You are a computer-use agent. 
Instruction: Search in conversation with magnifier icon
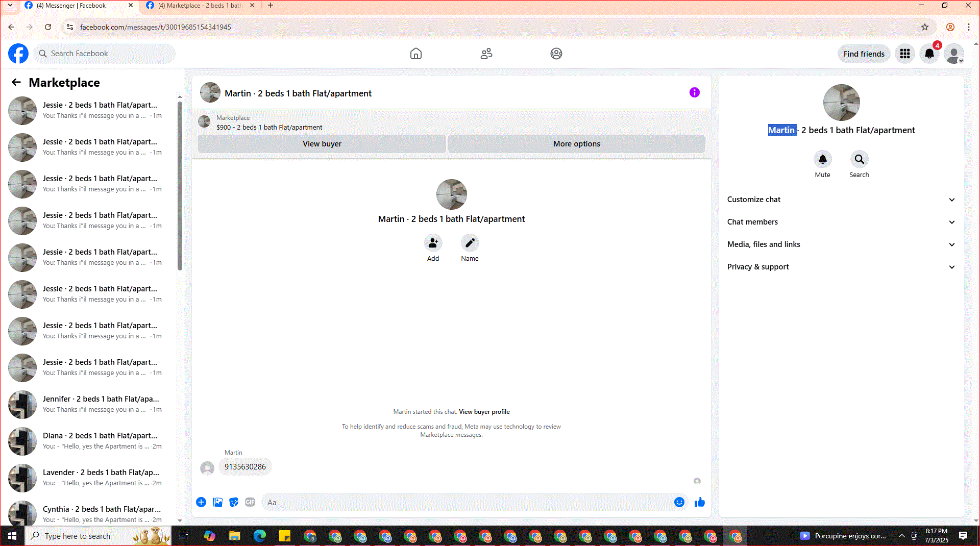pyautogui.click(x=859, y=159)
